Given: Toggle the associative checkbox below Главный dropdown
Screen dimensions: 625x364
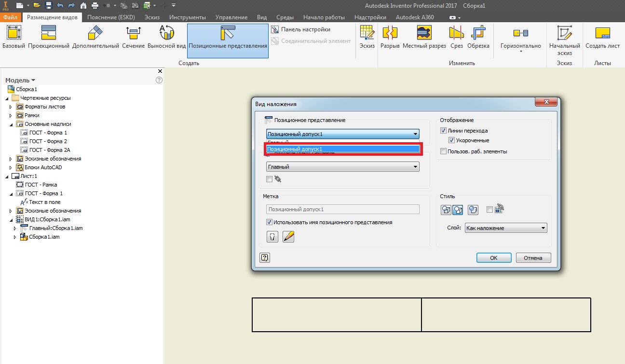Looking at the screenshot, I should 269,179.
